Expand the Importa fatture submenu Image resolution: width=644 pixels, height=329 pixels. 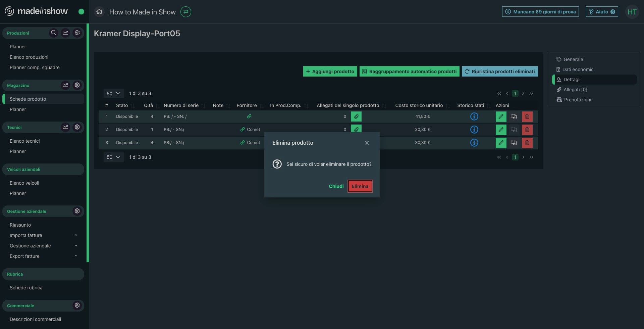click(x=43, y=235)
